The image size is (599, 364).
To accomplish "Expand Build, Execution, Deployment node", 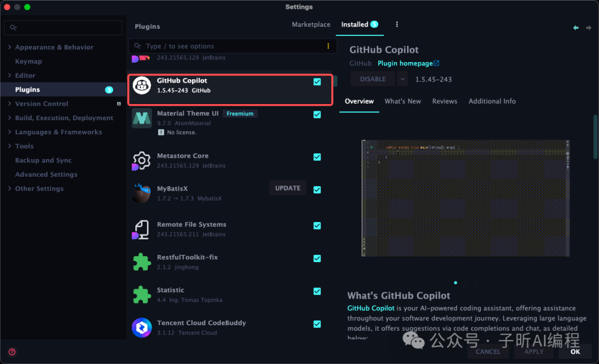I will pos(9,117).
